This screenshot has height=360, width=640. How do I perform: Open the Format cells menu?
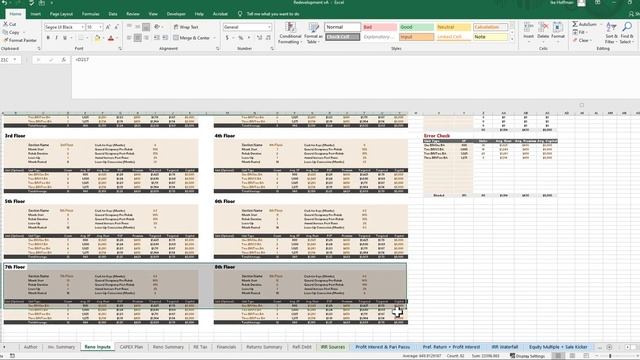click(558, 31)
